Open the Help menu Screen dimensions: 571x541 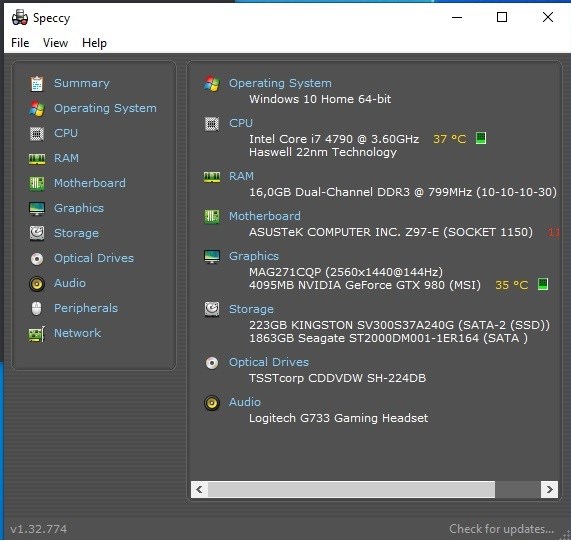click(x=94, y=43)
